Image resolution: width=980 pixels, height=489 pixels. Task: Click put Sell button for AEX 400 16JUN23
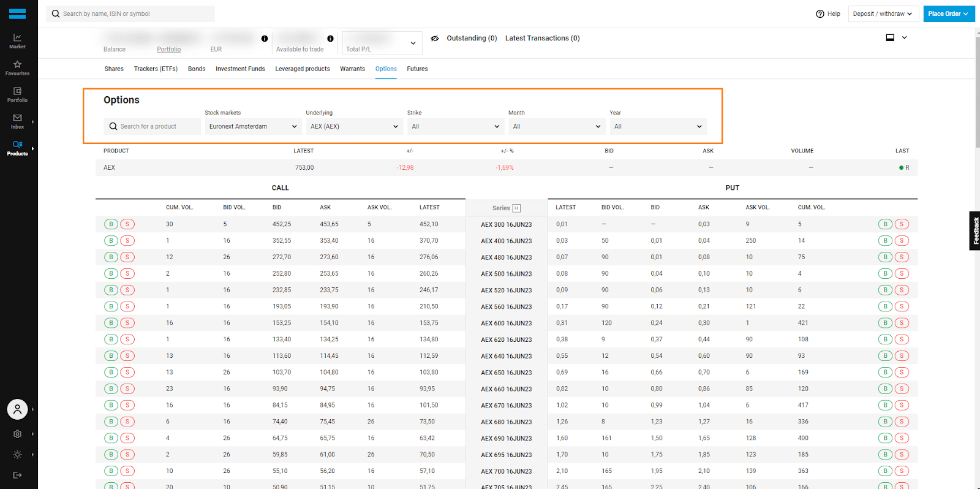click(902, 241)
